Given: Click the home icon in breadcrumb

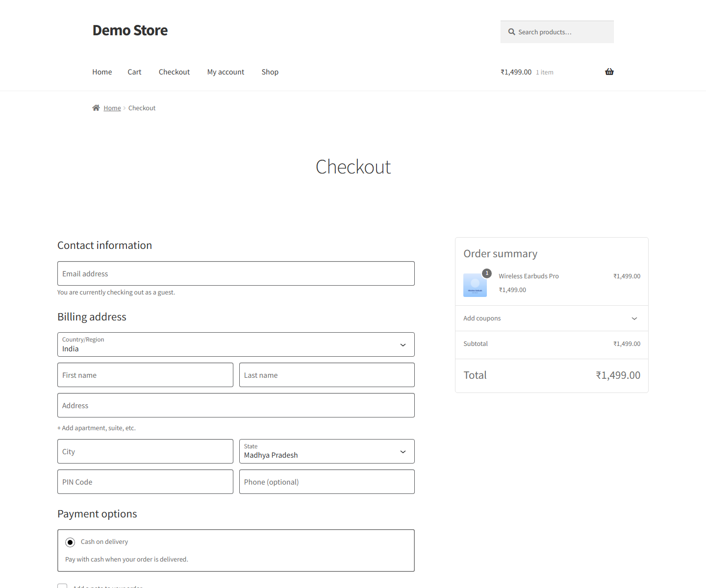Looking at the screenshot, I should click(96, 108).
